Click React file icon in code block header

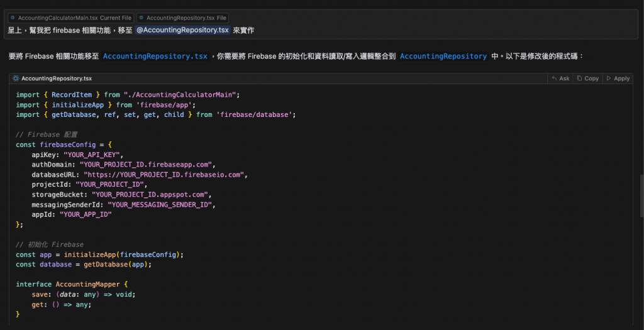[16, 79]
